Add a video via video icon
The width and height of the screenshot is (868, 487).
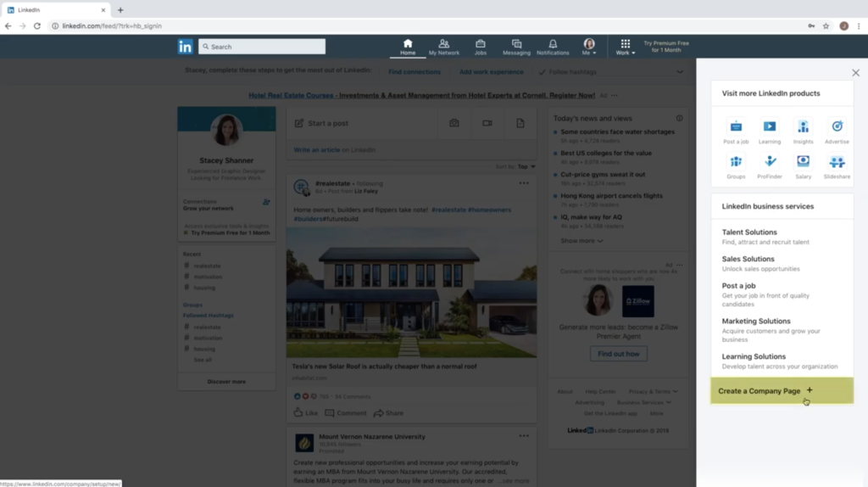pyautogui.click(x=487, y=123)
